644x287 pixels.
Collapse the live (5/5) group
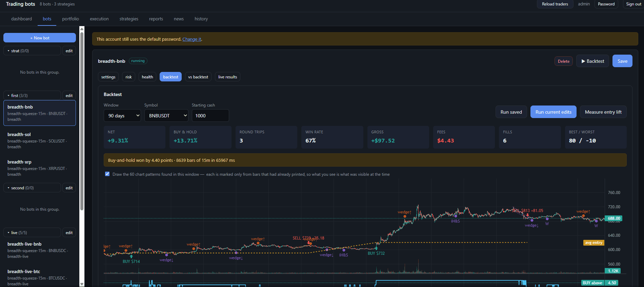pyautogui.click(x=32, y=232)
